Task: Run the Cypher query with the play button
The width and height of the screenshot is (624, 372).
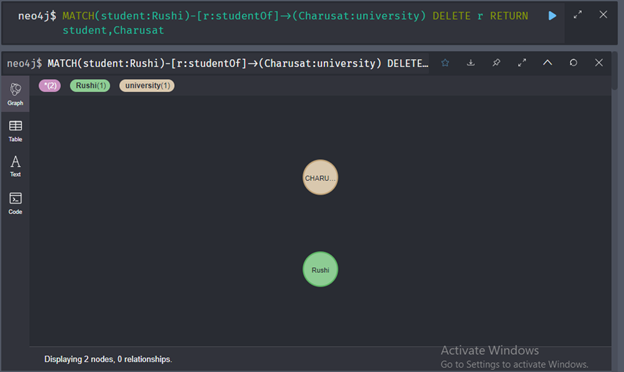Action: pyautogui.click(x=552, y=16)
